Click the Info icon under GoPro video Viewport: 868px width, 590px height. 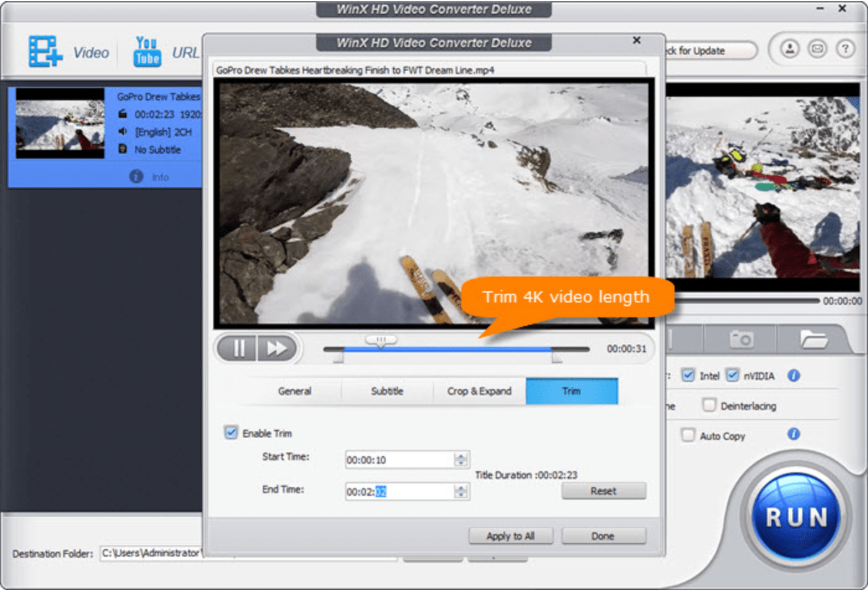pos(136,177)
